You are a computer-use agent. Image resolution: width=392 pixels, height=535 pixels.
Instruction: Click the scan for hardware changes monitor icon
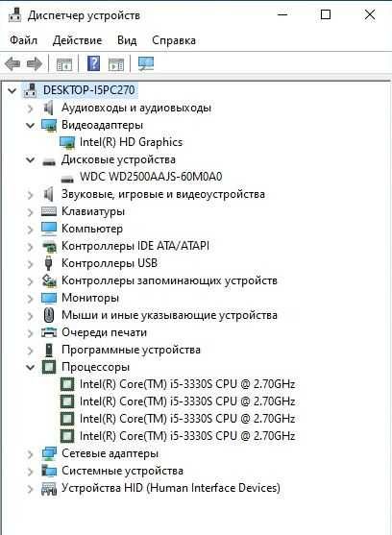(146, 63)
